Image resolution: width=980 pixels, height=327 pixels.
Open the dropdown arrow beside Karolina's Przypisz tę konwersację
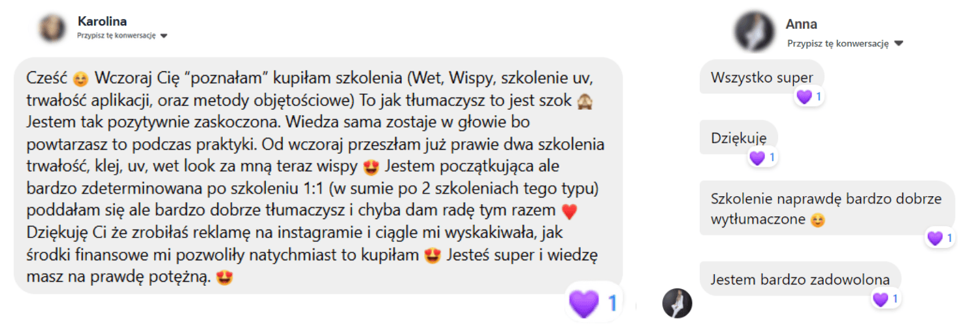pyautogui.click(x=164, y=36)
